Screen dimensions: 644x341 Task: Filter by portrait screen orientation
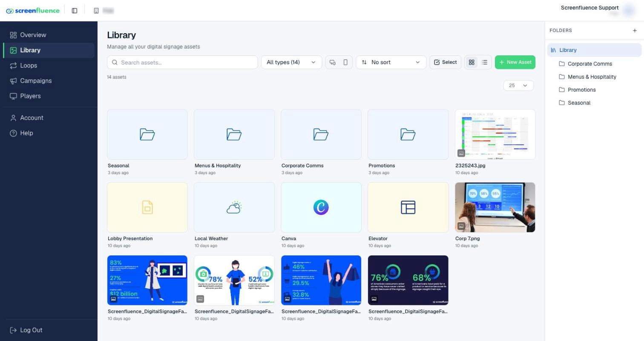[345, 63]
